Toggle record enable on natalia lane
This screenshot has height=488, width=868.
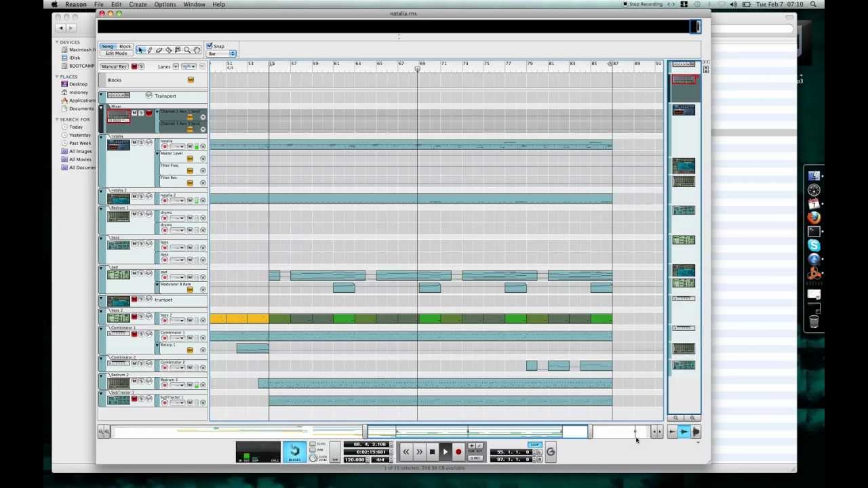point(164,146)
